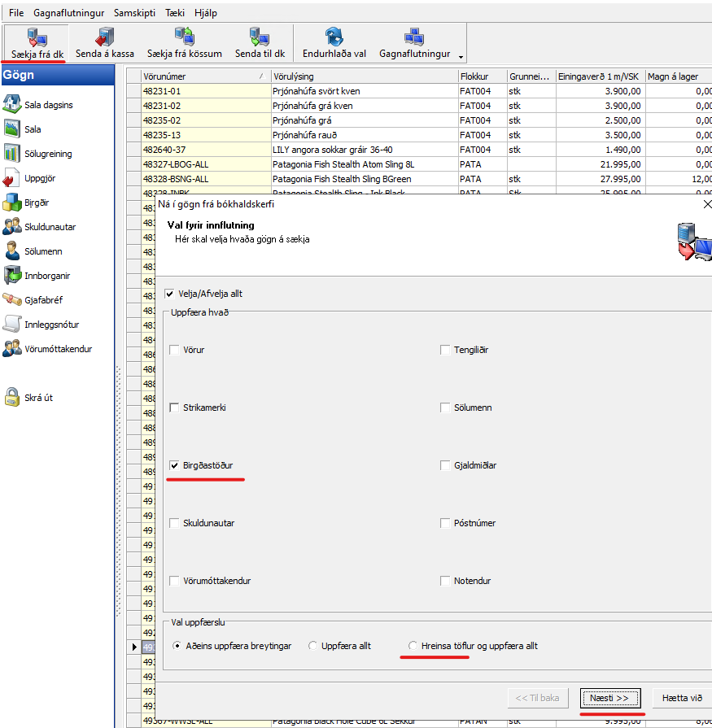Choose the Uppfæra allt radio button
712x728 pixels.
point(313,646)
